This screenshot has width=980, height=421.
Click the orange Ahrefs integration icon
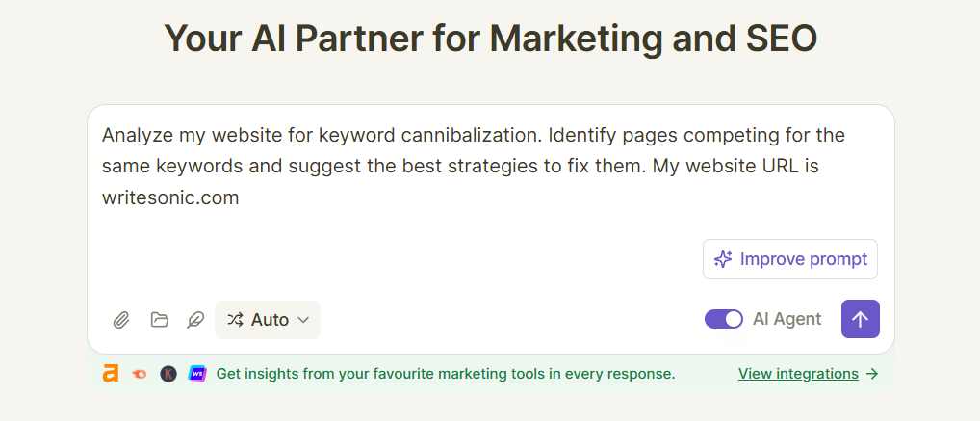click(111, 374)
